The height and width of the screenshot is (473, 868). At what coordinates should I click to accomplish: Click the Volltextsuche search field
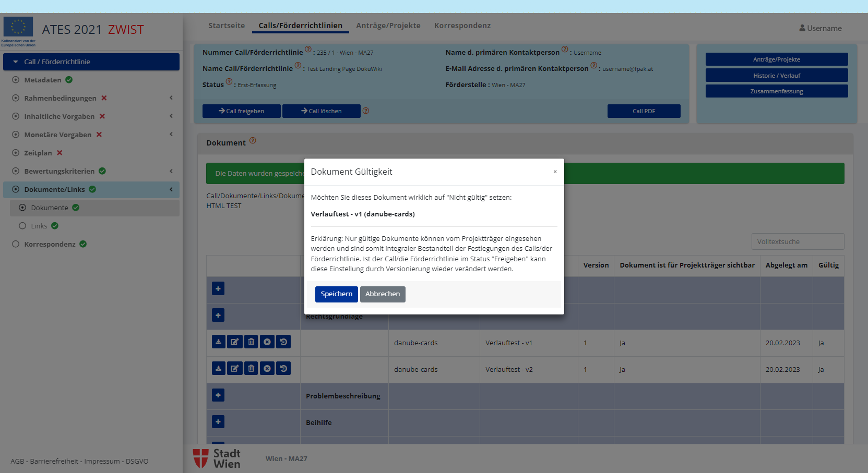797,241
